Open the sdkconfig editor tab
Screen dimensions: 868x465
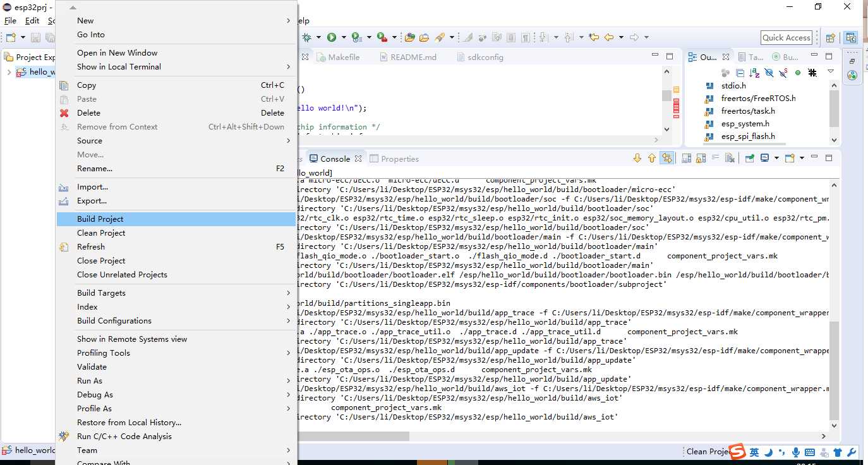pos(479,57)
